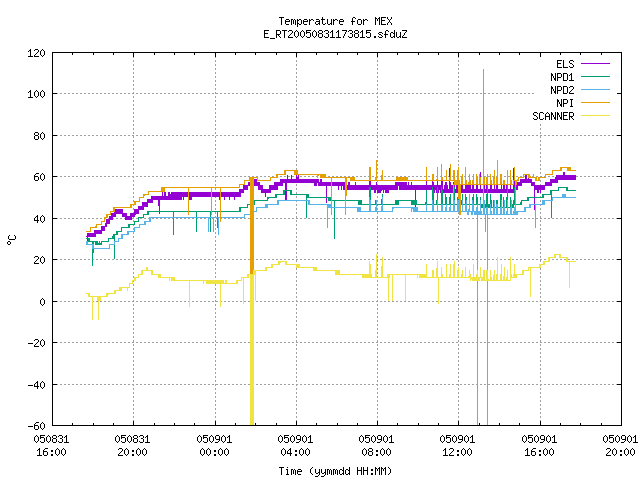Click the '°C' y-axis label
This screenshot has width=640, height=480.
[x=11, y=240]
